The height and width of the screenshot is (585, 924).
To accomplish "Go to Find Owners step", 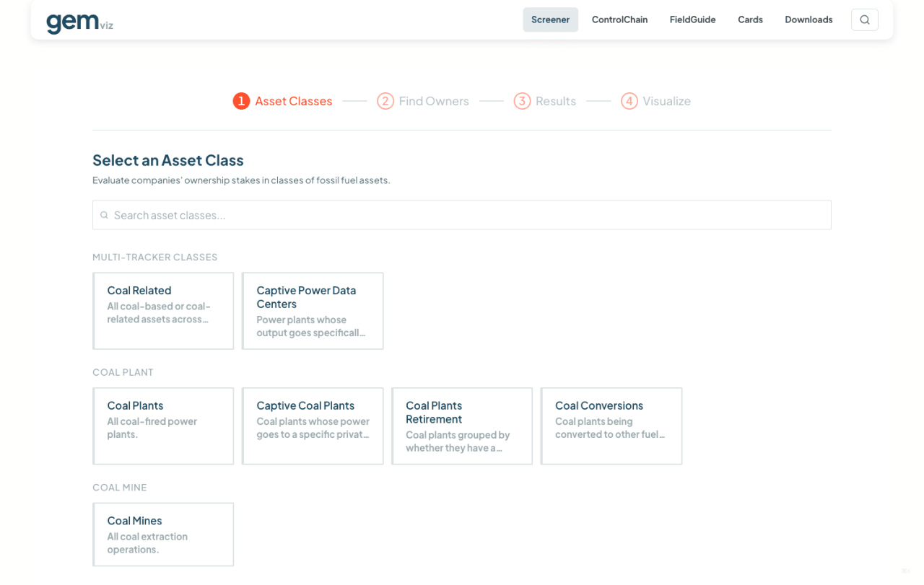I will coord(434,101).
